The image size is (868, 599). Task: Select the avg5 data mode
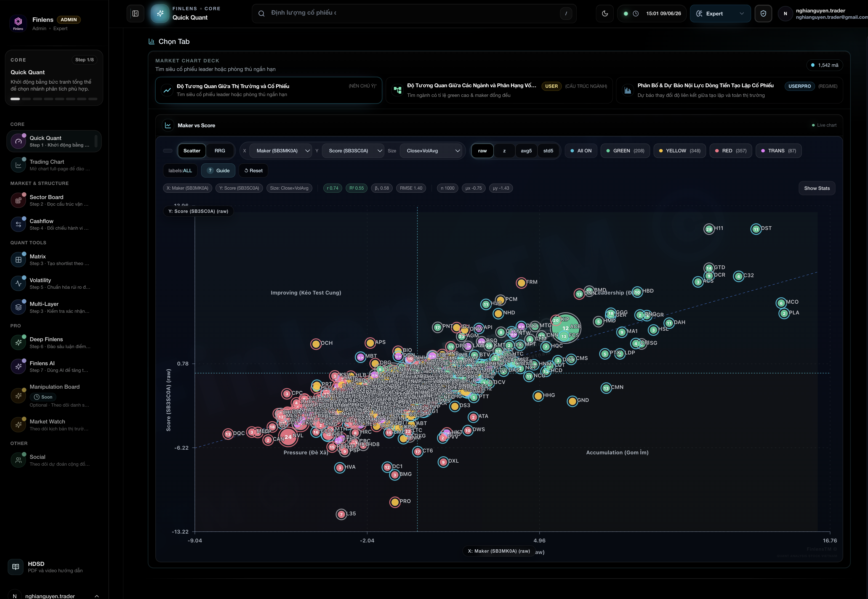click(x=526, y=150)
